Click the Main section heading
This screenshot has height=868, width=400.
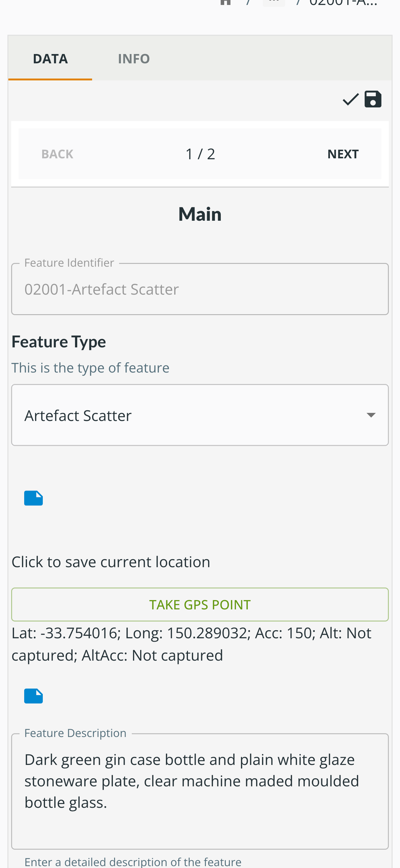pyautogui.click(x=200, y=214)
